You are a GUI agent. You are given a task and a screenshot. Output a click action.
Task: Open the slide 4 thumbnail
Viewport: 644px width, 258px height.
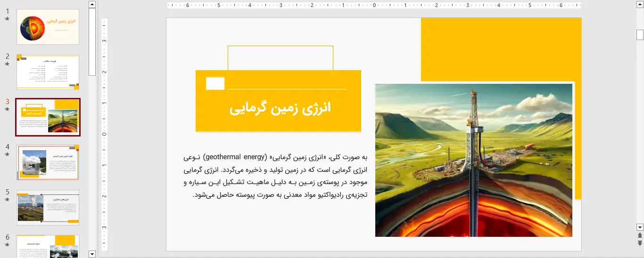click(48, 162)
